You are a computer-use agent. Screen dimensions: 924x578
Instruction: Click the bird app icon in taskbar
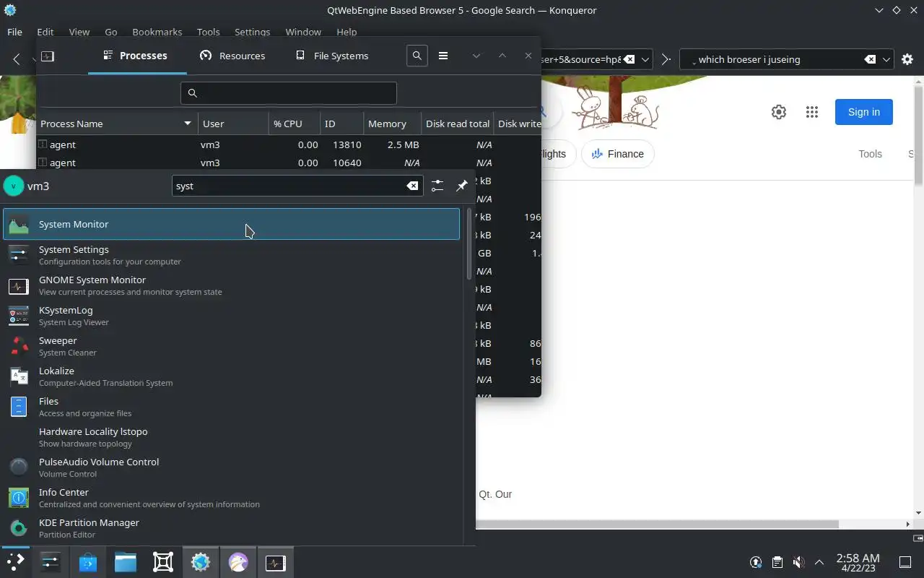[238, 562]
